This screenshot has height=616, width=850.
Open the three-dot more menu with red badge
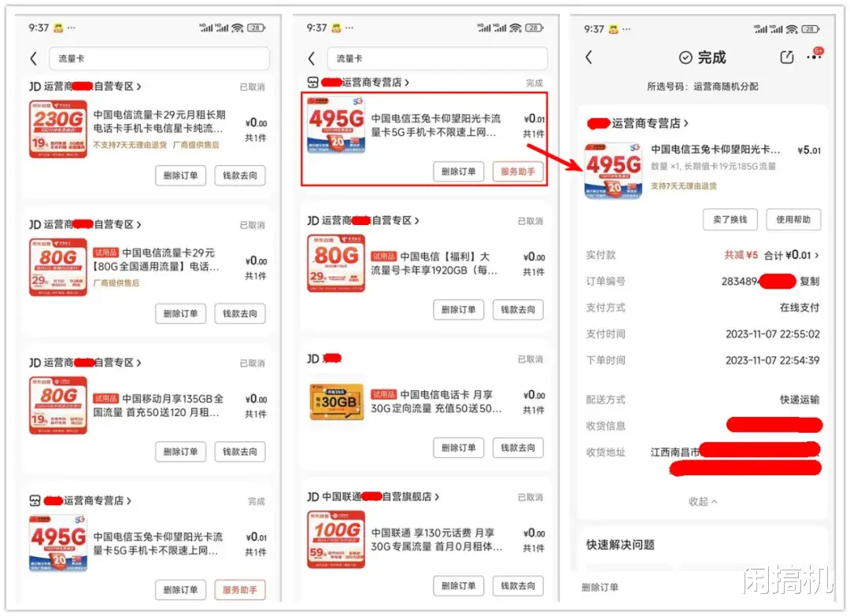click(815, 55)
